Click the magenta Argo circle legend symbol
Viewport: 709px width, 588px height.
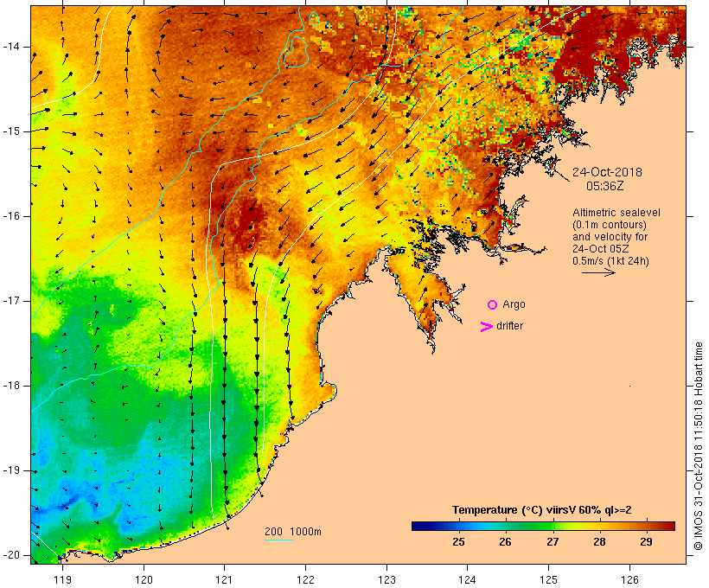[x=493, y=305]
